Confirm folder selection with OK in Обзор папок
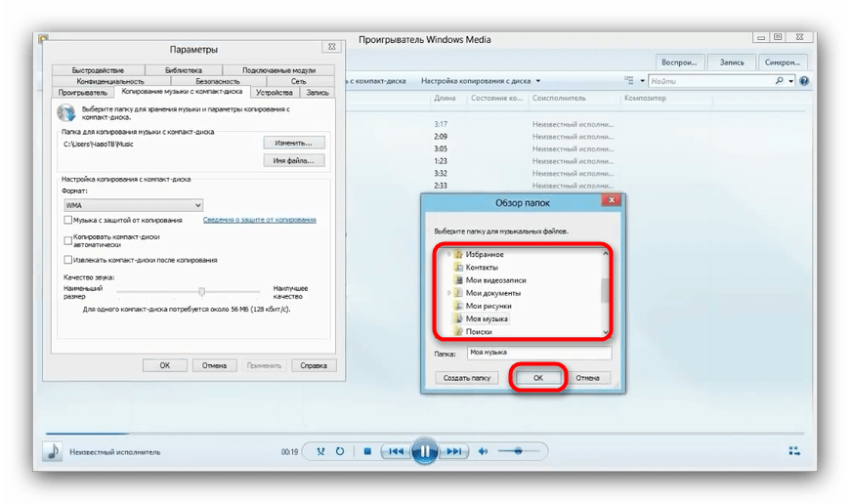Image resolution: width=850 pixels, height=504 pixels. click(x=537, y=378)
